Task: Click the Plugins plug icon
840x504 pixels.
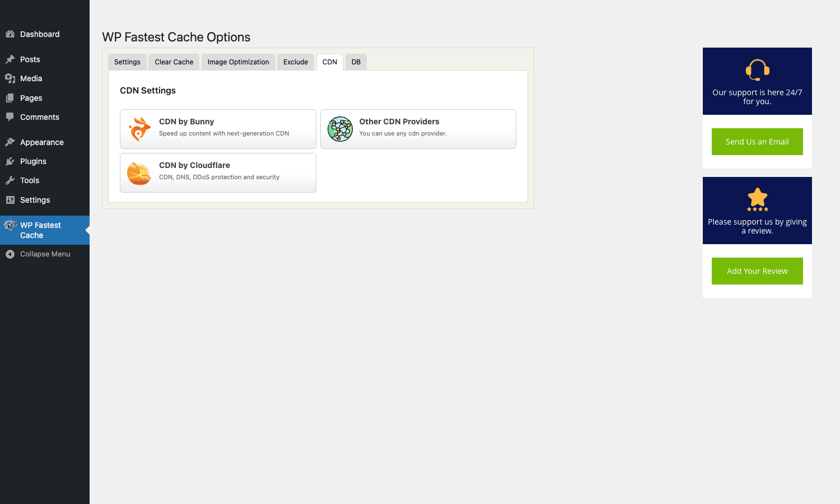Action: [10, 161]
